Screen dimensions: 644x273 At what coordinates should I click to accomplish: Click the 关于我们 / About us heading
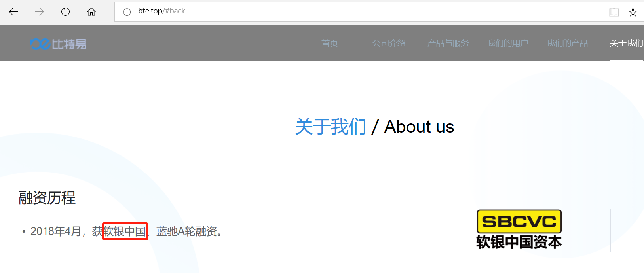374,127
